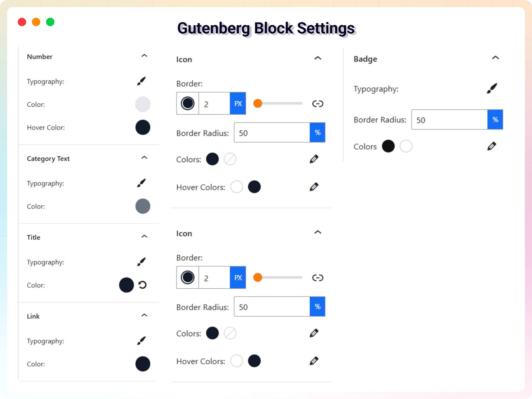The width and height of the screenshot is (532, 399).
Task: Collapse the Category Text section
Action: pos(144,158)
